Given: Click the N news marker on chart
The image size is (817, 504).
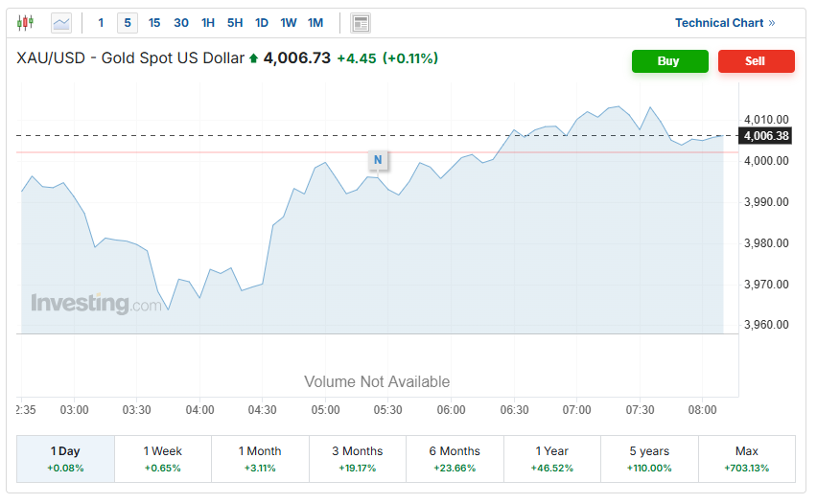Looking at the screenshot, I should (378, 160).
